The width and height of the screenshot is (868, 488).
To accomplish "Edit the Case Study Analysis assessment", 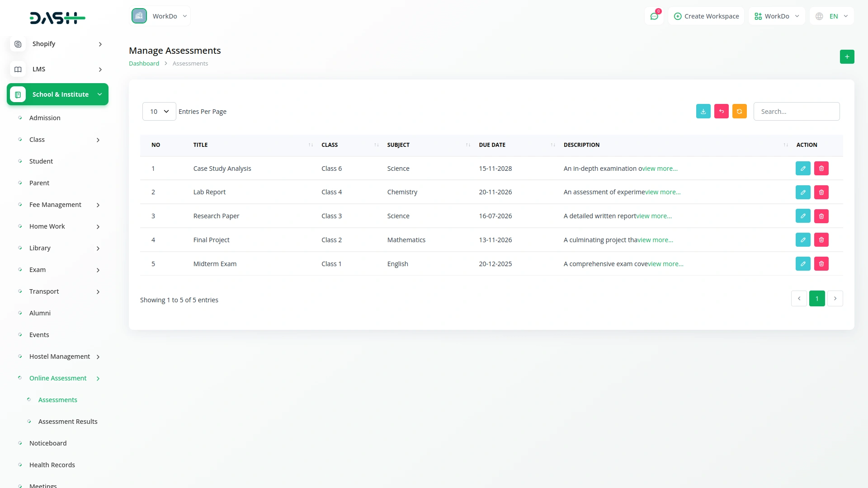I will pos(802,169).
